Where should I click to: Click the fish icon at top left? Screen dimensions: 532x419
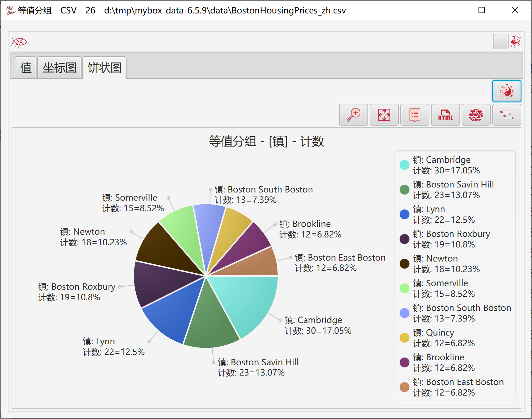point(19,42)
